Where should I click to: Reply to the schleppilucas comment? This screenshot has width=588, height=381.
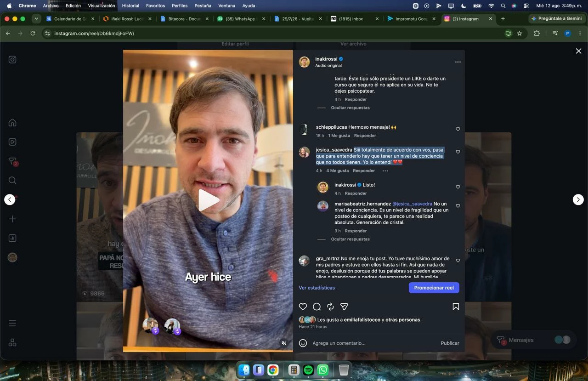click(365, 136)
